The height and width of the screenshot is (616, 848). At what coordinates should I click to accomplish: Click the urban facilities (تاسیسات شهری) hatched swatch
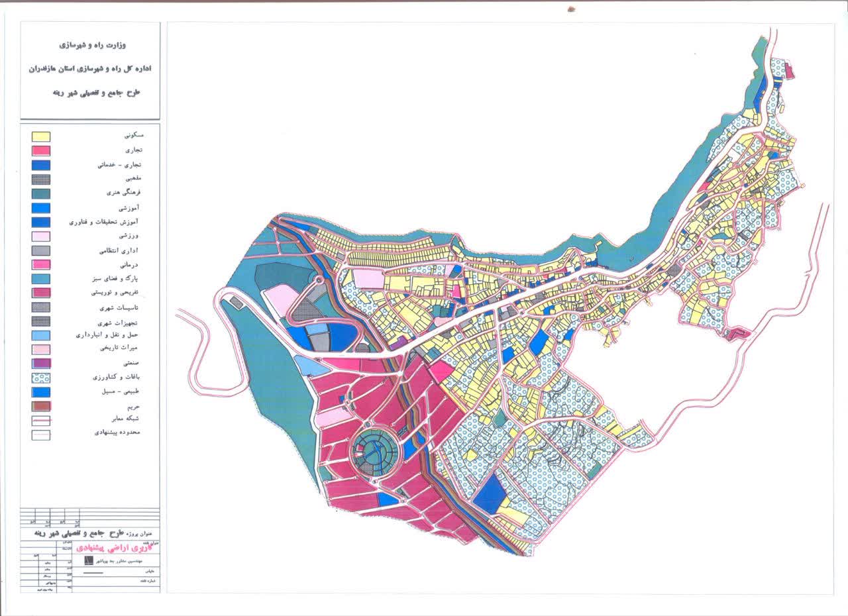point(42,307)
